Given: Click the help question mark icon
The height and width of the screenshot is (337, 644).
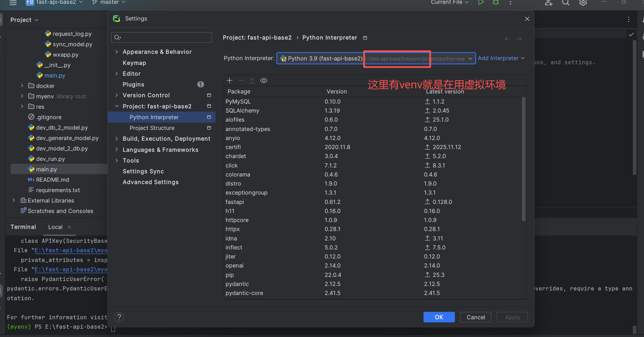Looking at the screenshot, I should tap(119, 317).
